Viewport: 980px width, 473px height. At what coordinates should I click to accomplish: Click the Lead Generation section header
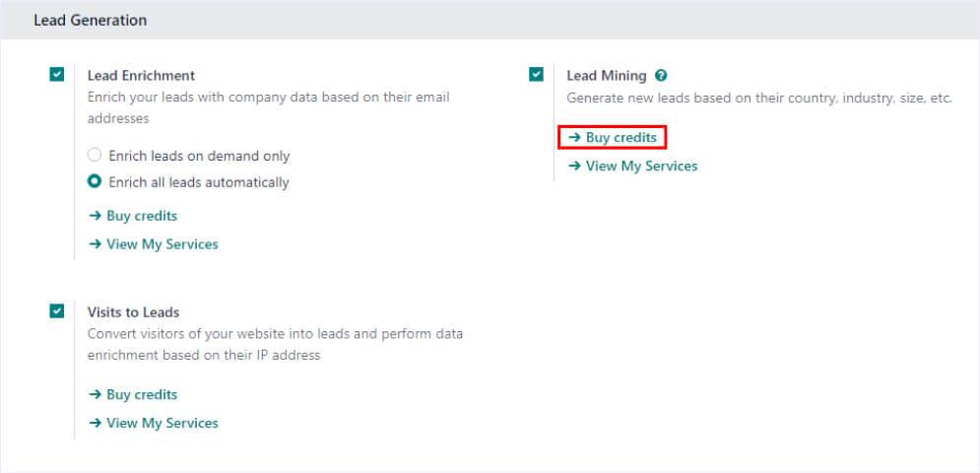90,20
